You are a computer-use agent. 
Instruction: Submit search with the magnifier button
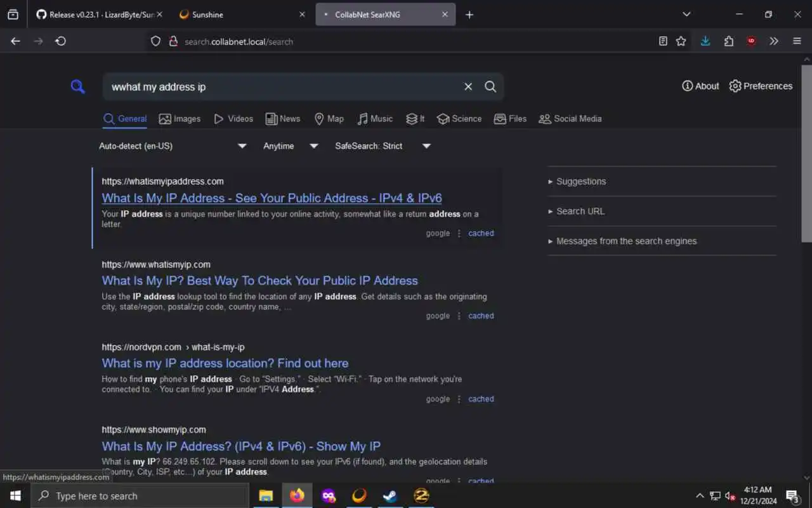490,87
